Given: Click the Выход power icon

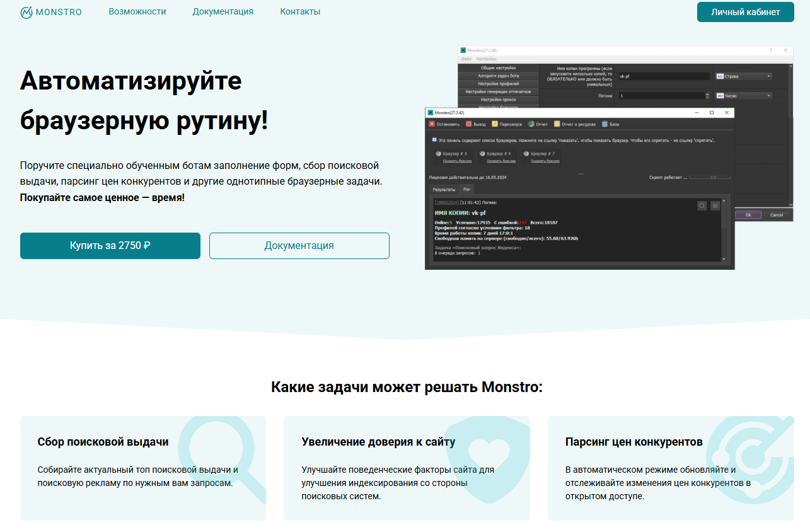Looking at the screenshot, I should (x=468, y=124).
